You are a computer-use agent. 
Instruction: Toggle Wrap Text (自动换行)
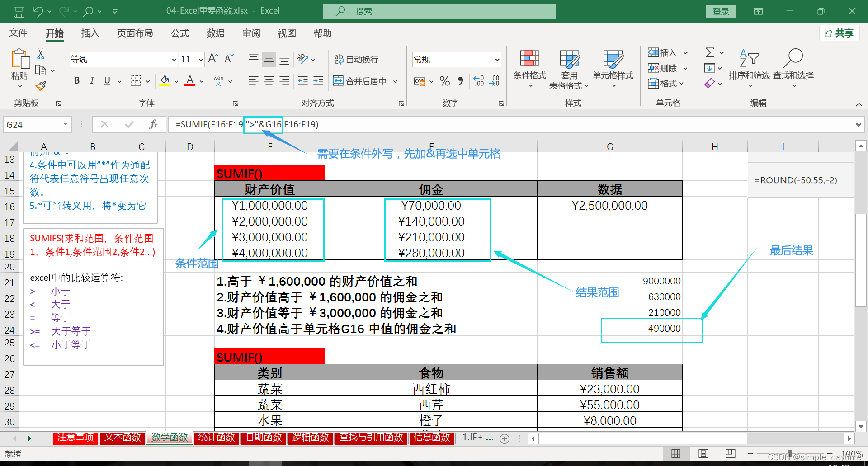[356, 59]
